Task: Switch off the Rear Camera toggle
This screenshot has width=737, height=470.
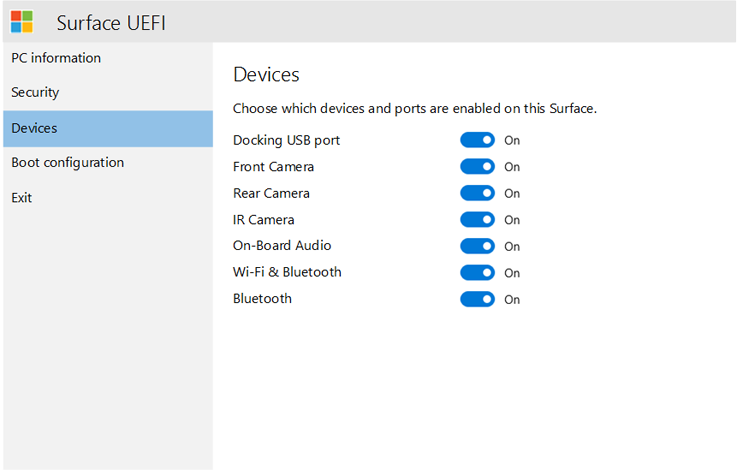Action: click(477, 193)
